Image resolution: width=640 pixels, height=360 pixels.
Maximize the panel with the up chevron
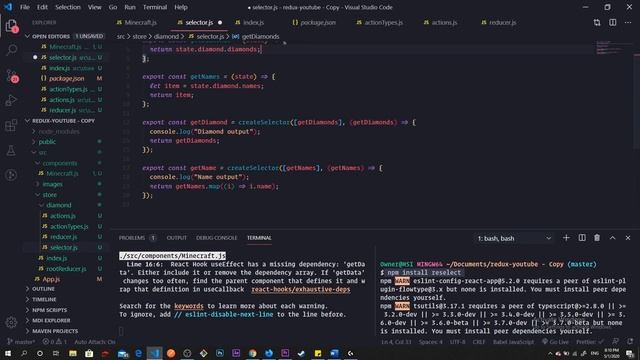pyautogui.click(x=613, y=238)
